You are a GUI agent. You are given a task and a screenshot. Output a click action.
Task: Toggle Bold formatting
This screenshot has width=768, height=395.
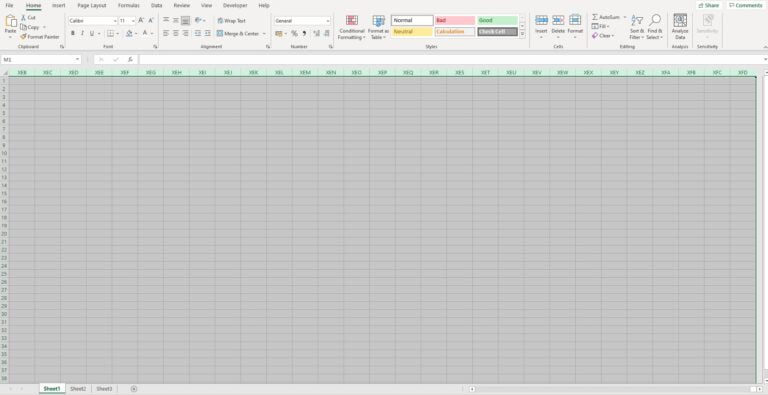[72, 33]
